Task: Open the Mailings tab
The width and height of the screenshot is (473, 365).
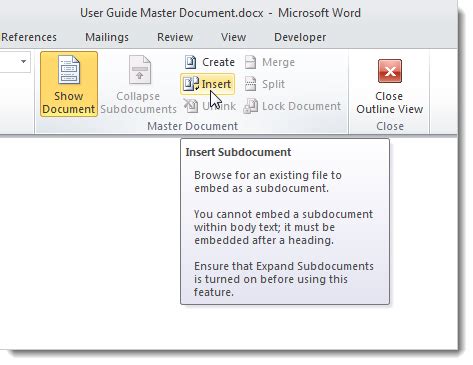Action: (107, 37)
